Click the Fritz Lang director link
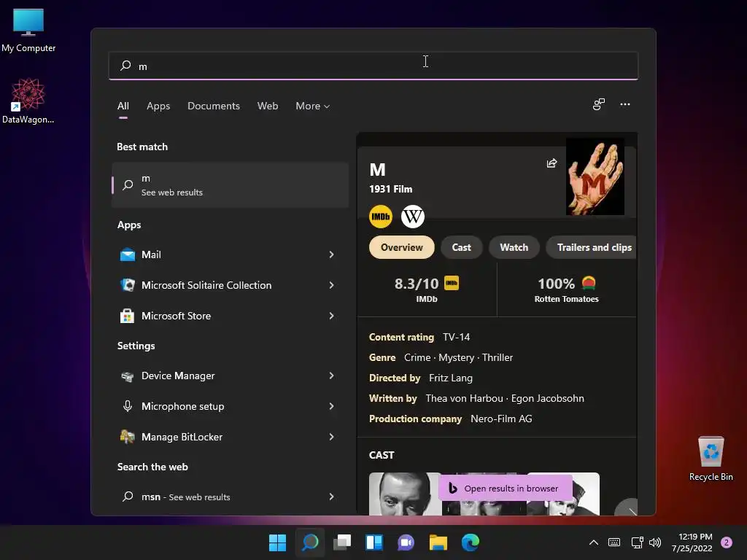Screen dimensions: 747x560 click(451, 378)
